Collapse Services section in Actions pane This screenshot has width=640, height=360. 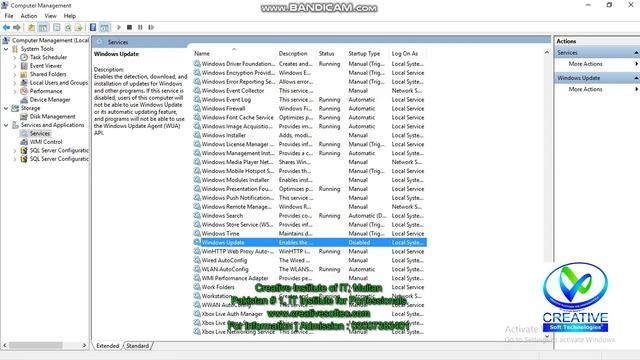coord(636,53)
